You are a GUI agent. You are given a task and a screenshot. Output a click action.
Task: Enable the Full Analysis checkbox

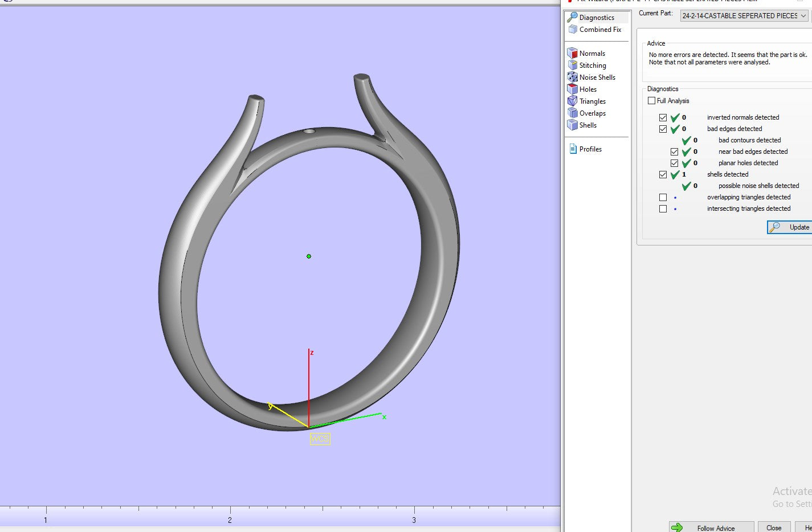click(651, 101)
